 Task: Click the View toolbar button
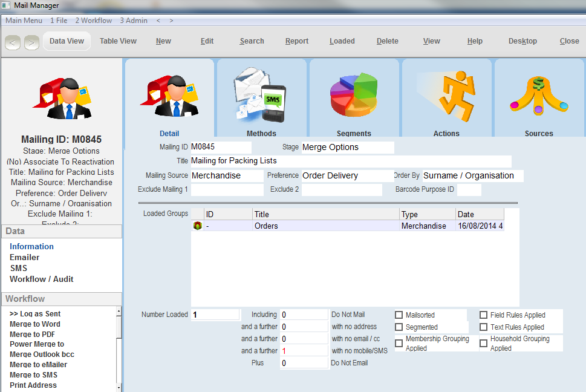click(x=432, y=41)
